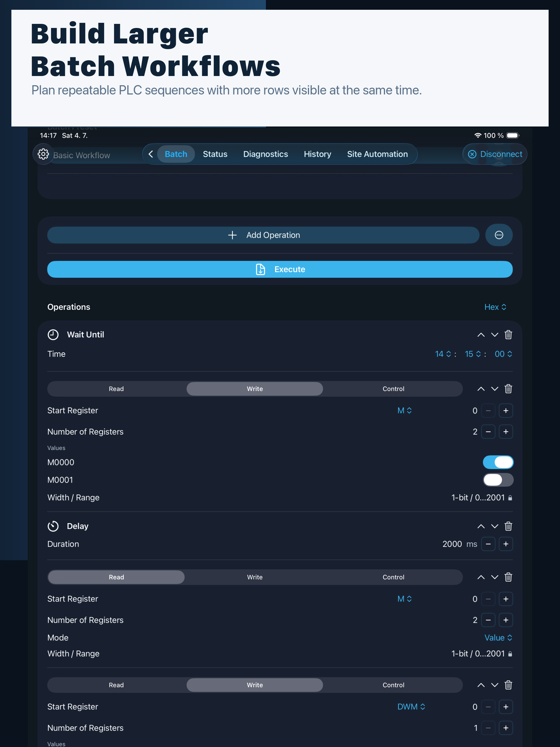
Task: Toggle the M0000 switch off
Action: [498, 462]
